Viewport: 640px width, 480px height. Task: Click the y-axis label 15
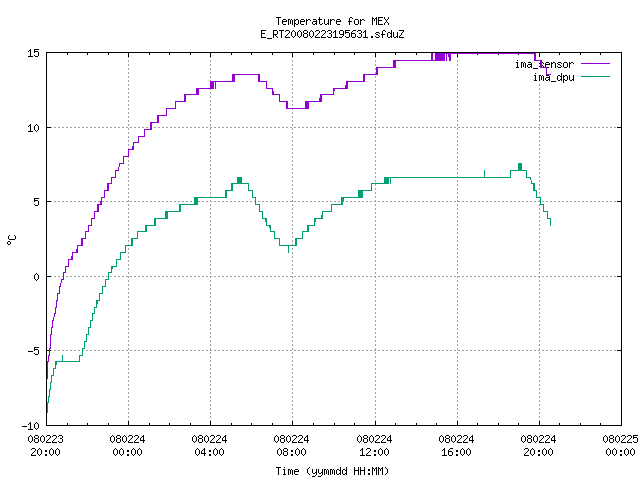click(x=33, y=53)
